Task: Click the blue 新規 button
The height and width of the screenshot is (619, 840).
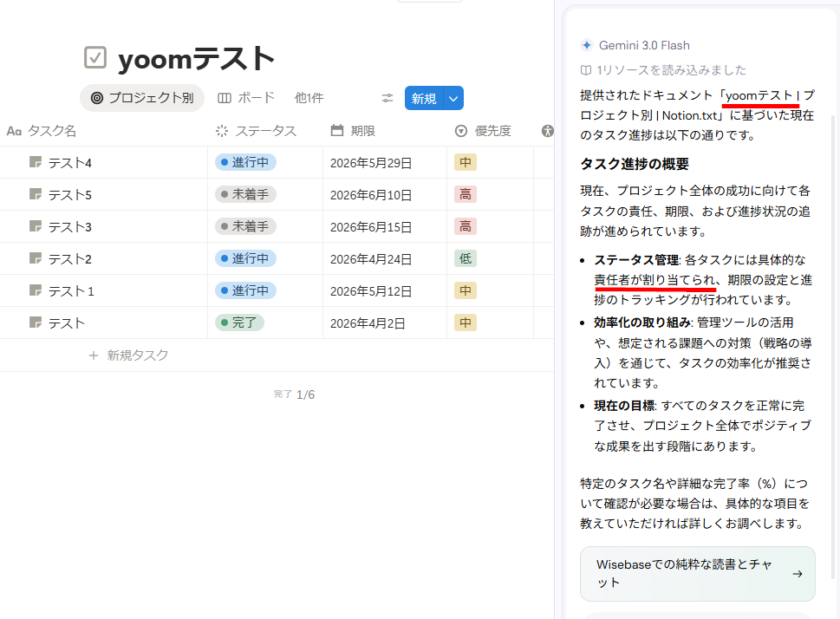Action: tap(424, 98)
